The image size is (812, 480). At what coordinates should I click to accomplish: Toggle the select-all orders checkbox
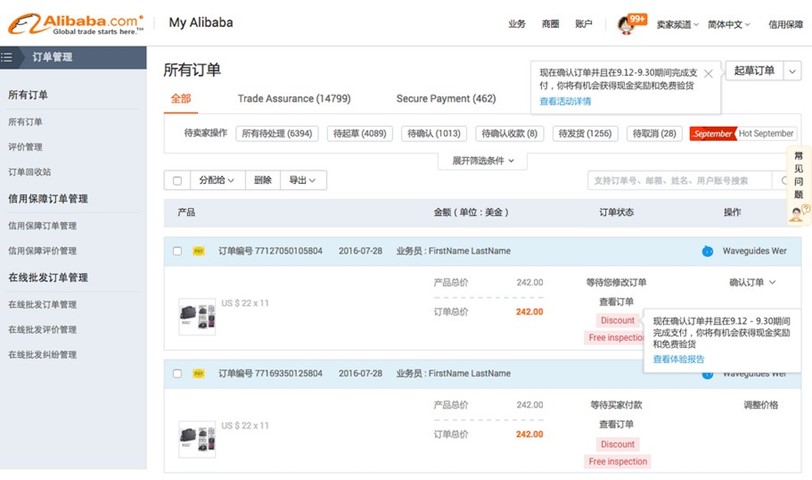(177, 181)
